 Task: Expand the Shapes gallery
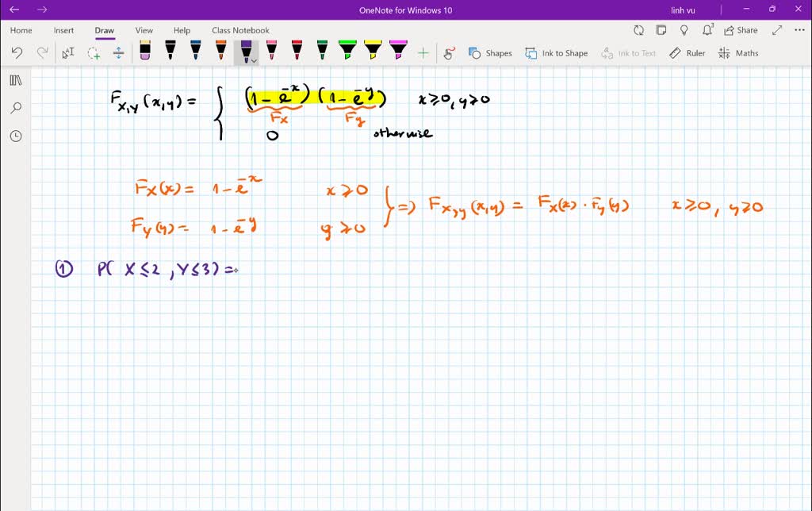490,52
